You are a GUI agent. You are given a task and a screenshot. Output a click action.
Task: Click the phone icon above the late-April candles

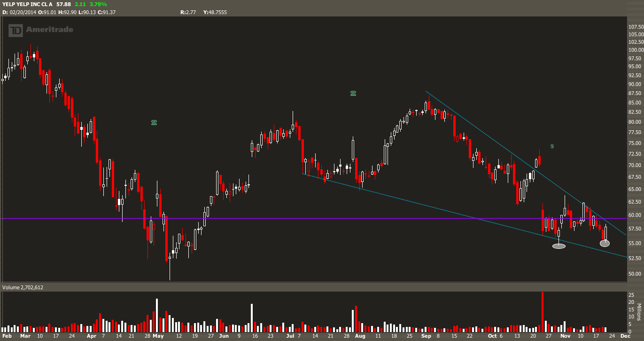(154, 123)
